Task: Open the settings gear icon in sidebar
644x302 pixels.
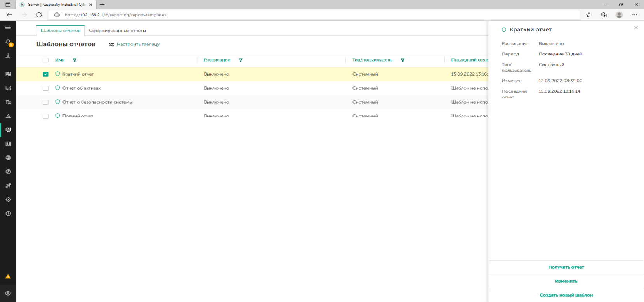Action: tap(8, 200)
